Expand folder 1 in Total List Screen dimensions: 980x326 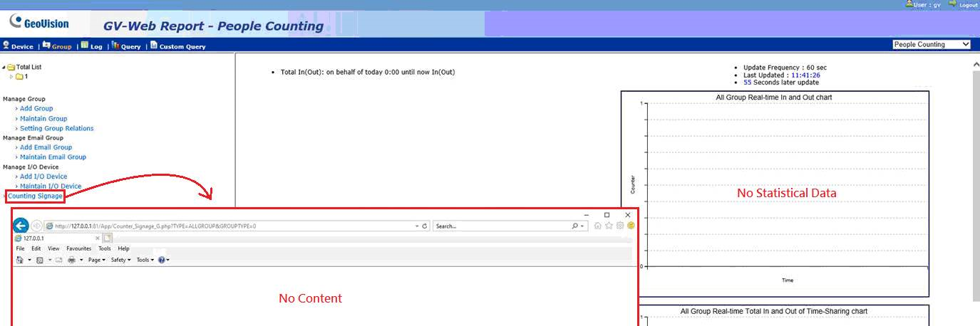point(11,76)
